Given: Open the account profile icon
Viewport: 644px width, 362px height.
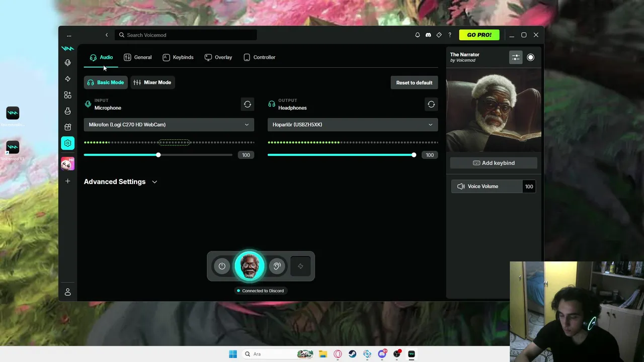Looking at the screenshot, I should tap(67, 292).
